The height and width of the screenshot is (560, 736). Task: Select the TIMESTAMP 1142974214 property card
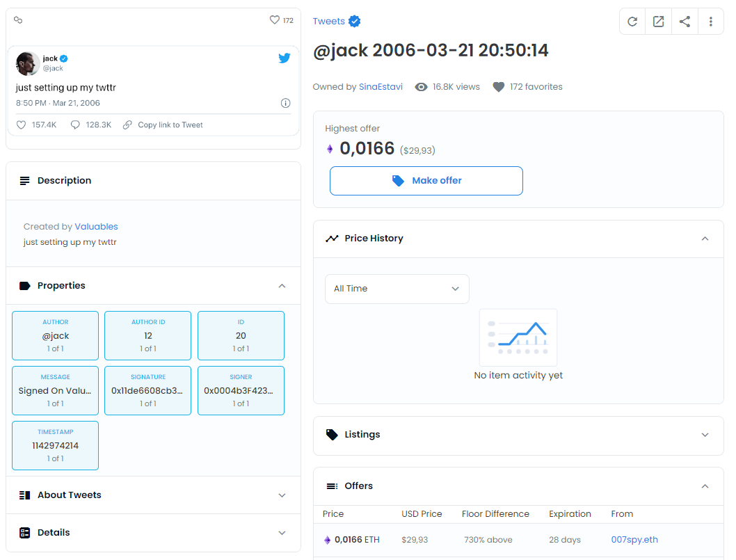(x=56, y=445)
